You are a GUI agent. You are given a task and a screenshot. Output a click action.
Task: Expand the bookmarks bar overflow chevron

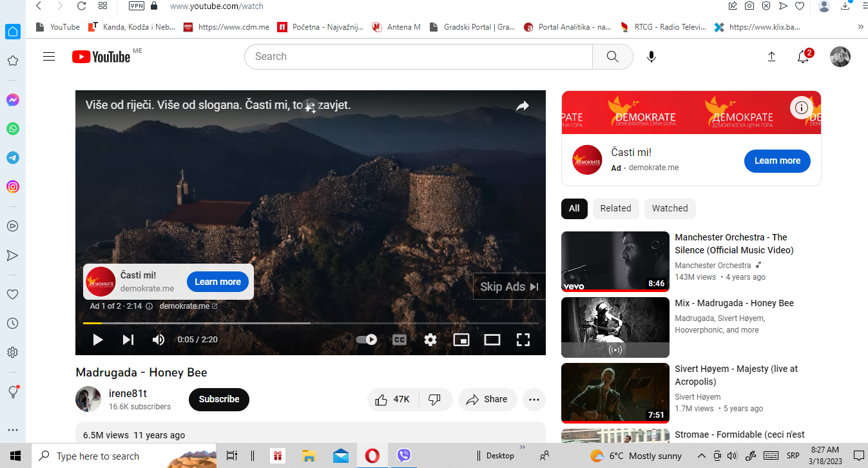click(861, 27)
